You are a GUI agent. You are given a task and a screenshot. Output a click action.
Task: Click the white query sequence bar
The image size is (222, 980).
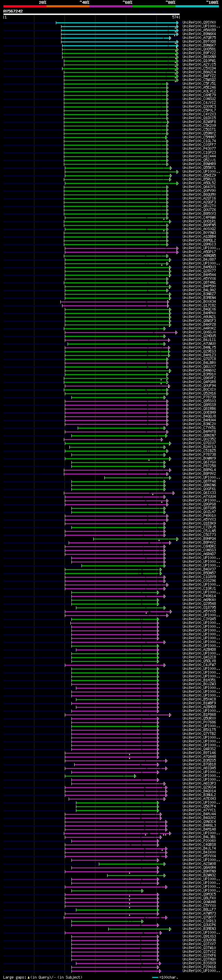pyautogui.click(x=92, y=15)
